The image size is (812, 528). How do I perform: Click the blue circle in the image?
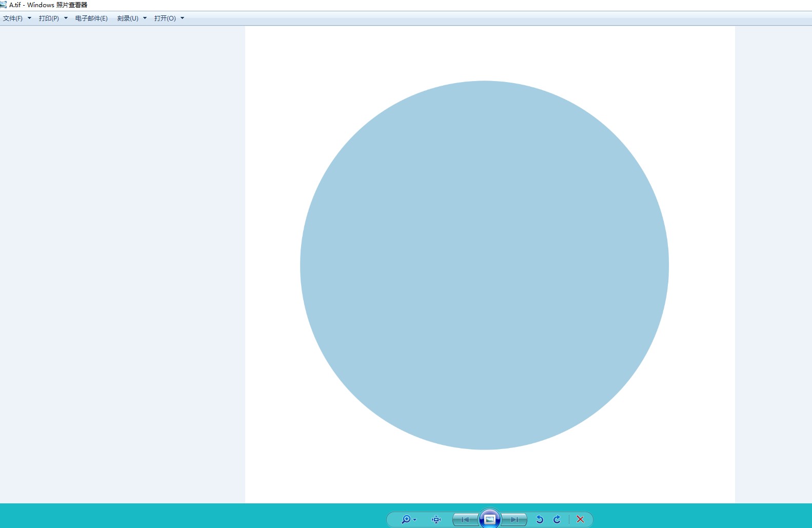click(484, 265)
